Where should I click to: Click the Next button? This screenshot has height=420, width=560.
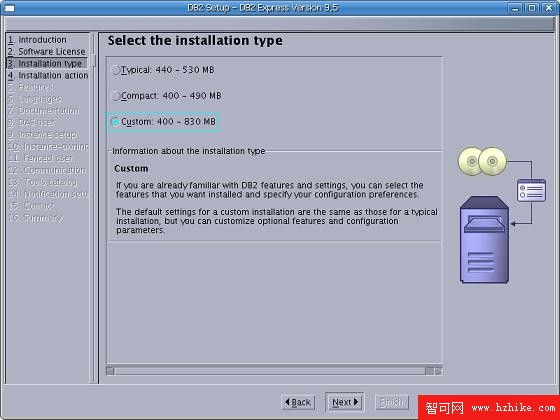click(x=345, y=402)
